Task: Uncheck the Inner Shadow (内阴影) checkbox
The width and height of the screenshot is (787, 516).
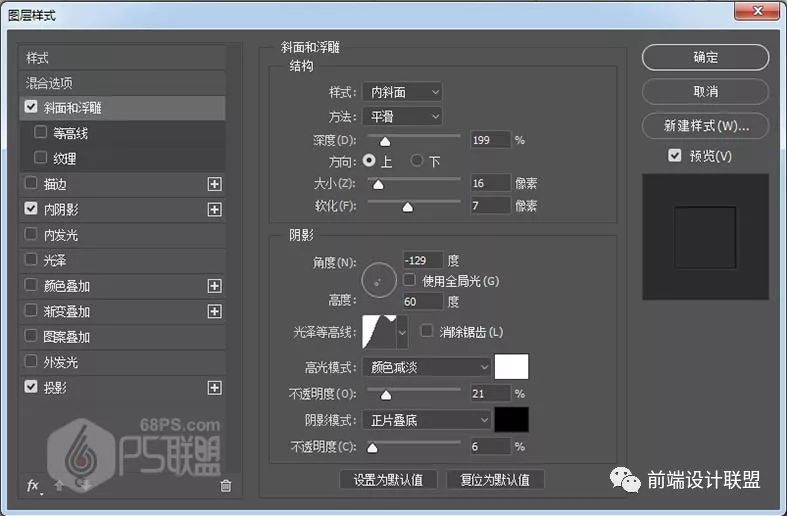Action: tap(31, 208)
